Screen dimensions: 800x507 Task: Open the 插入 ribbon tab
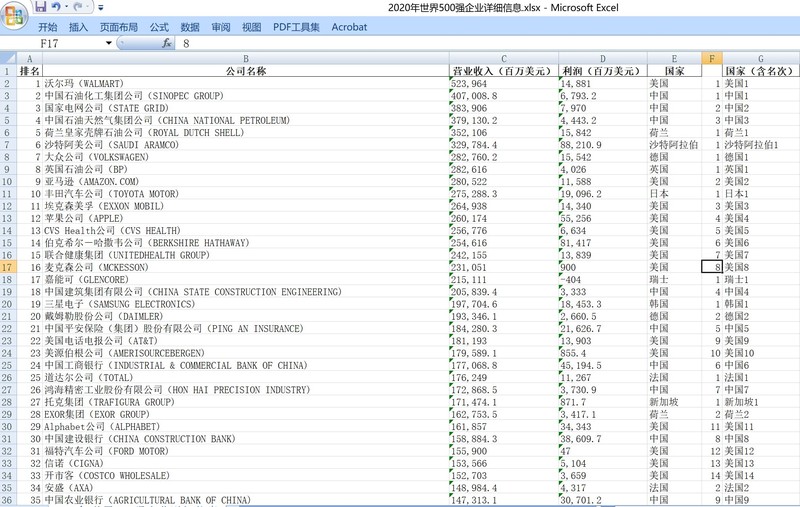[x=78, y=27]
